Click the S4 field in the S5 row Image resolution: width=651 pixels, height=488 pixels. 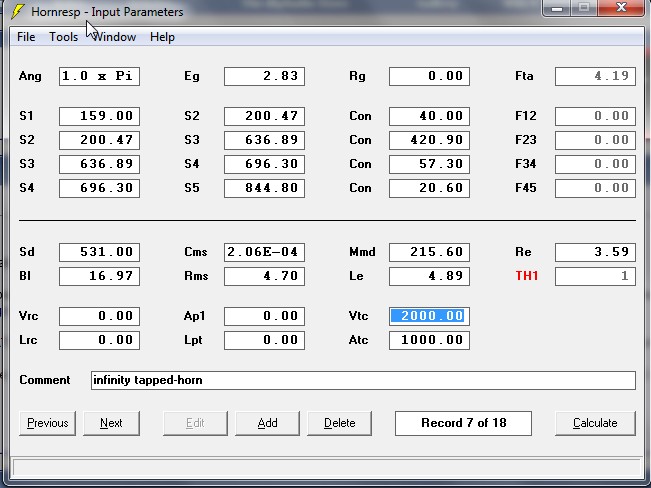[x=99, y=188]
